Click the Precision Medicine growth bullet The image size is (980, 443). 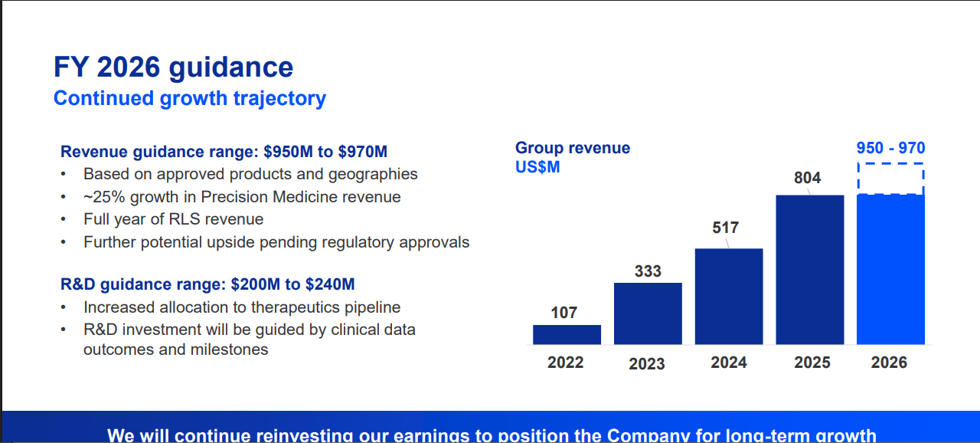(x=242, y=197)
